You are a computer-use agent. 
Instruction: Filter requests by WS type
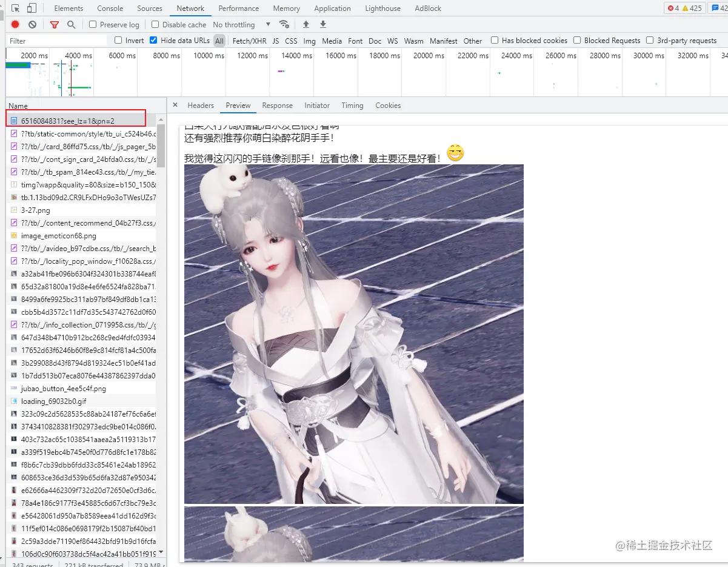(393, 41)
